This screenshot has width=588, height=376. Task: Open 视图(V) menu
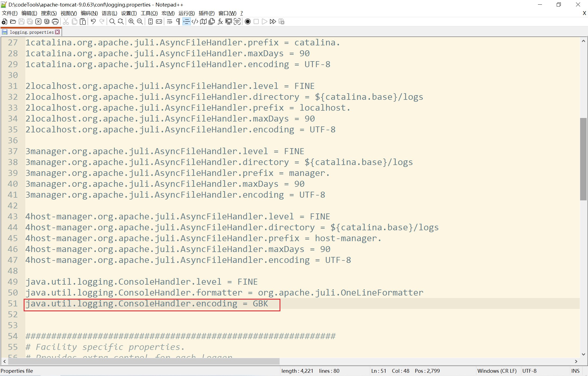point(69,13)
